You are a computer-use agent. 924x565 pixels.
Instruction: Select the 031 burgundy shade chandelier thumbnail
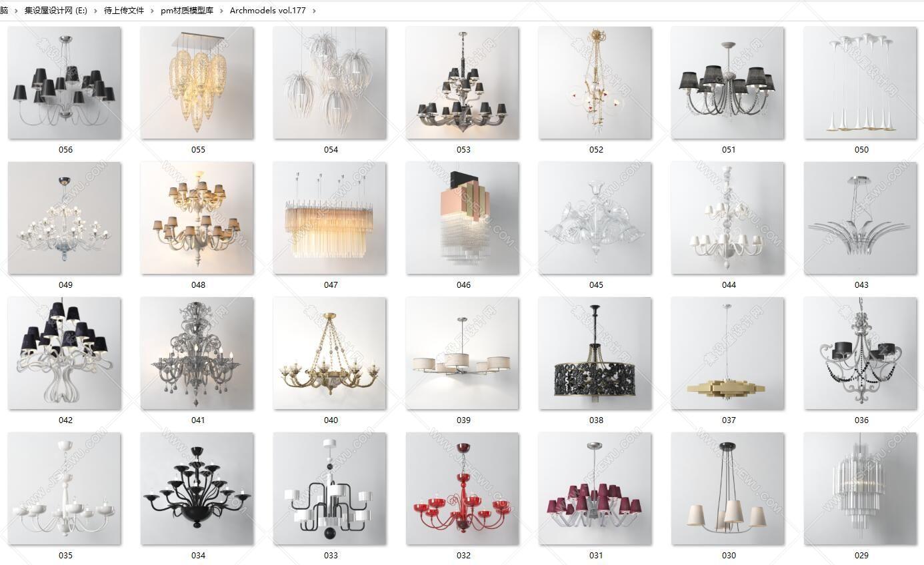click(x=595, y=489)
